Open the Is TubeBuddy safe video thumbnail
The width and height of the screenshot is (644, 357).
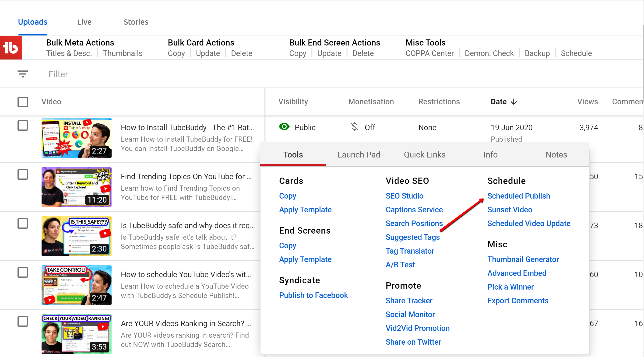pos(77,236)
